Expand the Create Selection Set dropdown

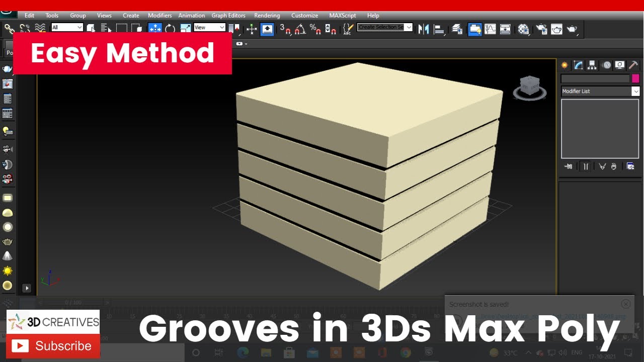[409, 27]
